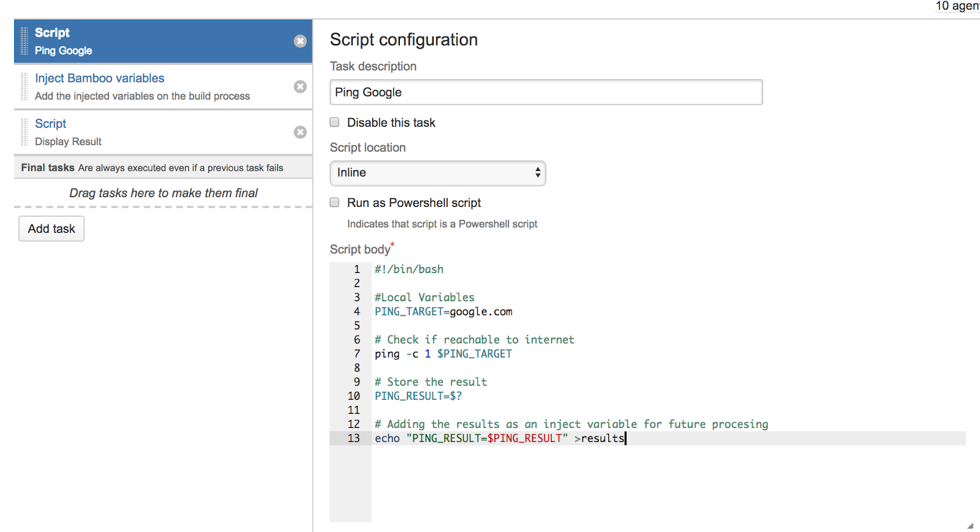Image resolution: width=980 pixels, height=532 pixels.
Task: Click the '# Check if reachable to internet' comment
Action: click(x=475, y=340)
